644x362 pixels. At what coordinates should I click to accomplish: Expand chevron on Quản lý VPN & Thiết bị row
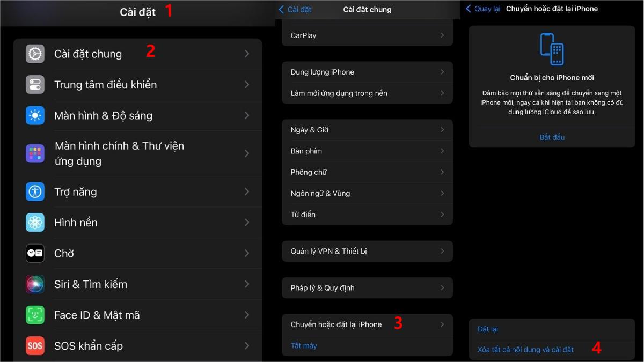click(442, 251)
